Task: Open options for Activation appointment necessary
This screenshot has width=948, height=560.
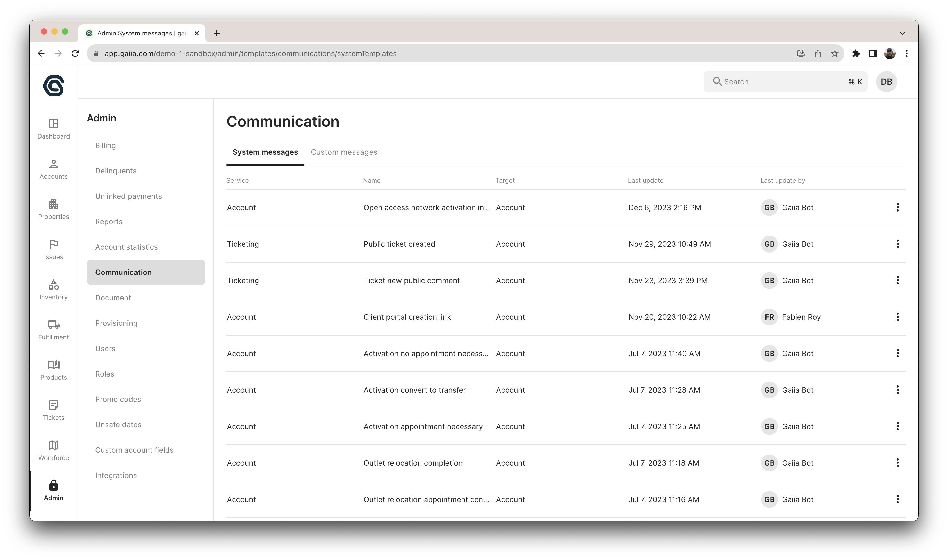Action: coord(897,426)
